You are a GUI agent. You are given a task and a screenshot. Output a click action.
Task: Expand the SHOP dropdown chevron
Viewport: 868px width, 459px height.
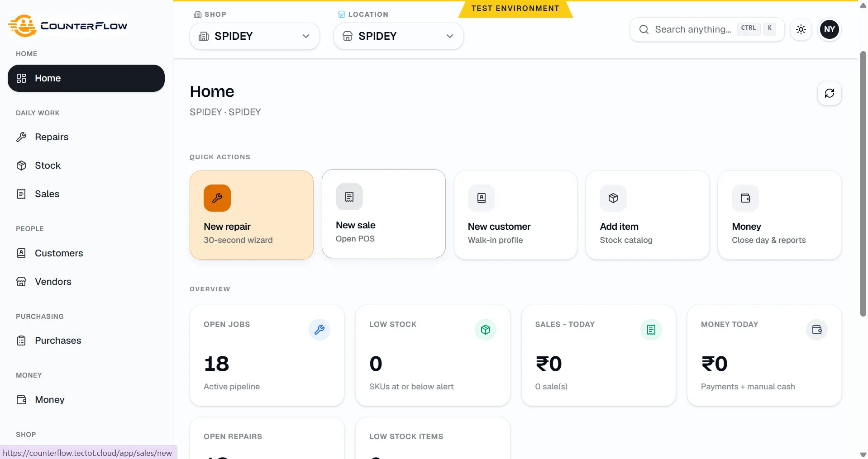coord(306,36)
